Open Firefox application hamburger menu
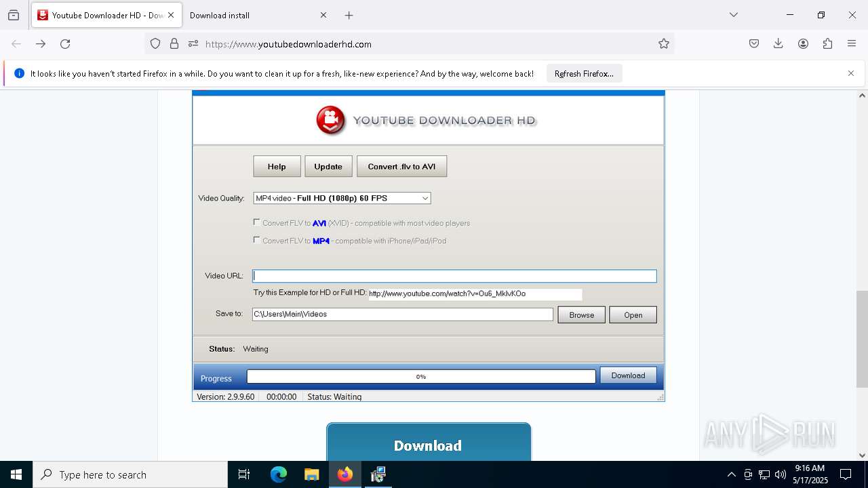 click(x=852, y=43)
